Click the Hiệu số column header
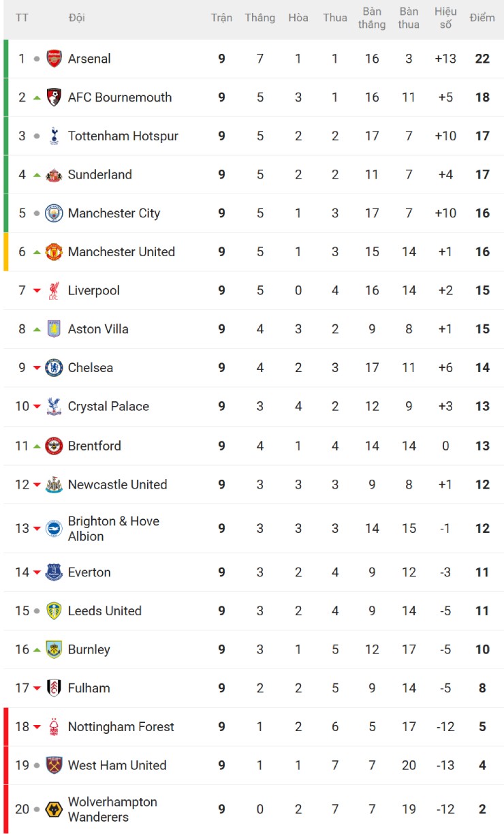 445,18
